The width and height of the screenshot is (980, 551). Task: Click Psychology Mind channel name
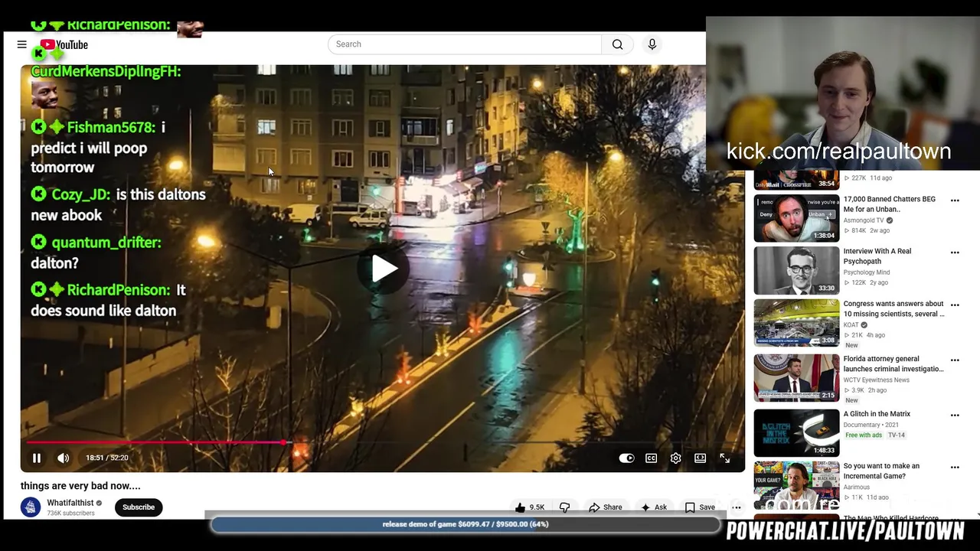tap(867, 272)
